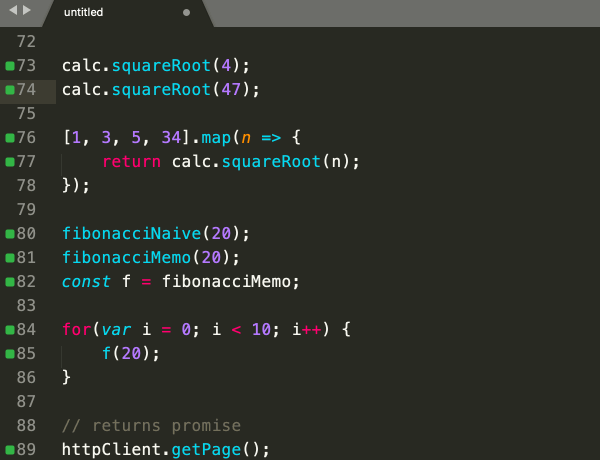Click the previous tab left arrow
The image size is (600, 460).
(13, 10)
